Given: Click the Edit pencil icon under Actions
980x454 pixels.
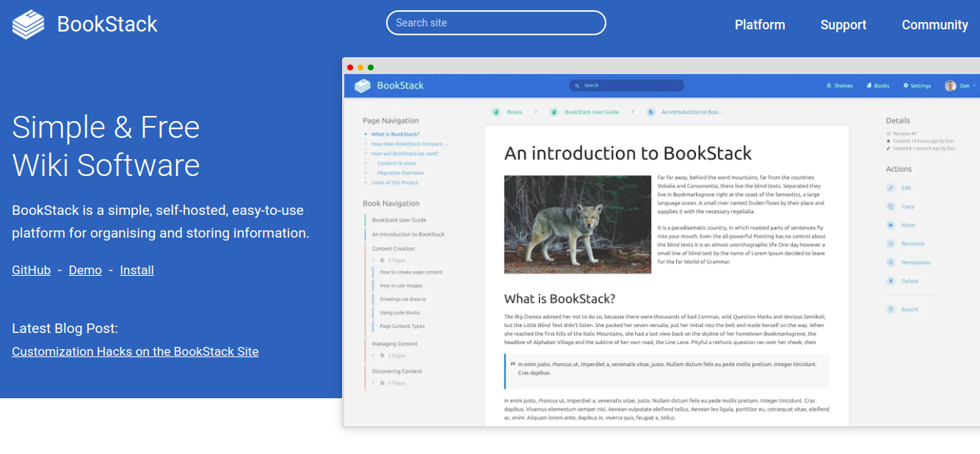Looking at the screenshot, I should pyautogui.click(x=890, y=188).
